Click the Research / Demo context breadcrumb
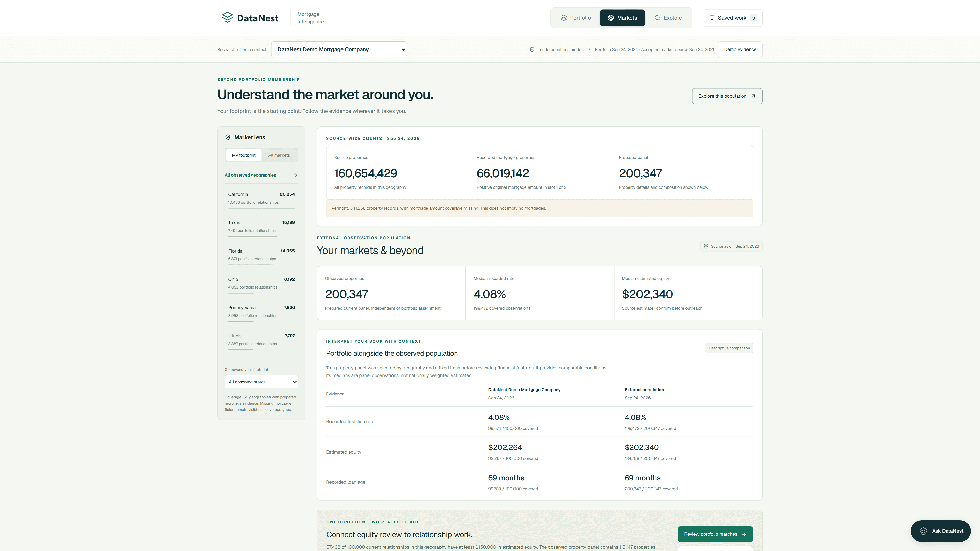This screenshot has height=551, width=980. pos(242,49)
